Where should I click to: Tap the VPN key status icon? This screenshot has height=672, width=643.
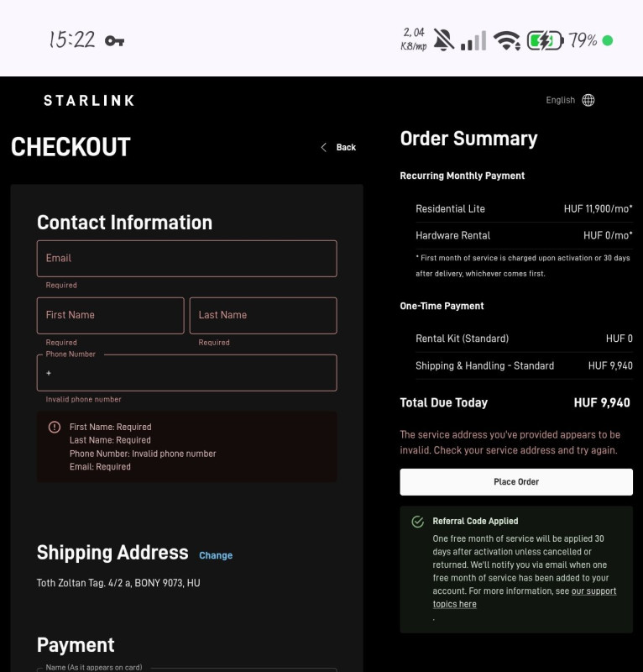tap(114, 40)
